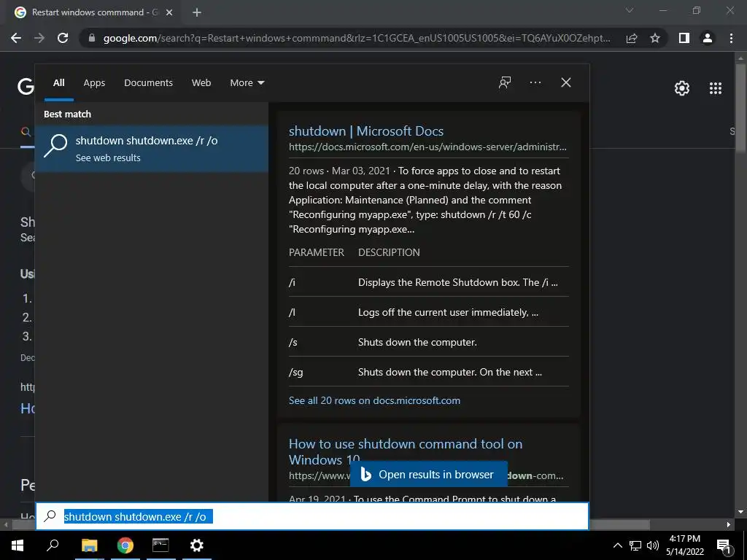Click the search input box with shutdown text
Image resolution: width=747 pixels, height=560 pixels.
(312, 517)
